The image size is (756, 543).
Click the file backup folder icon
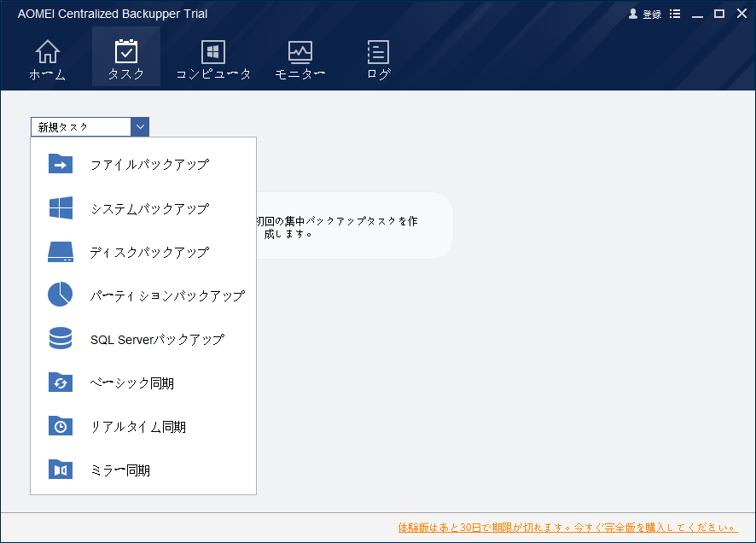(x=61, y=163)
